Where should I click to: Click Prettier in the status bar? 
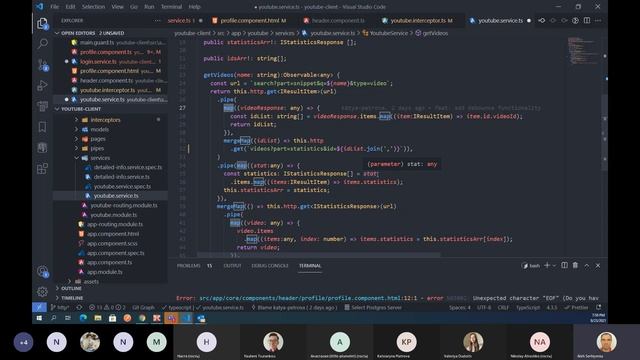coord(576,307)
